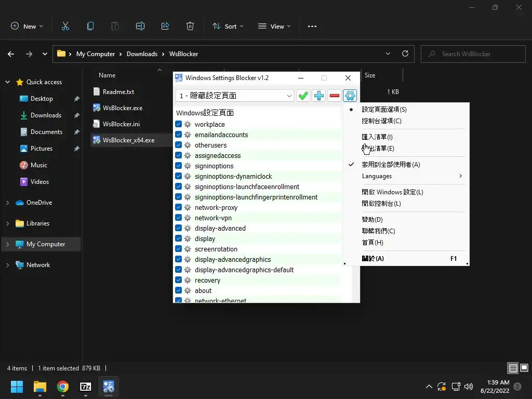Uncheck the assignedaccess checkbox
Screen dimensions: 532x399
click(179, 155)
